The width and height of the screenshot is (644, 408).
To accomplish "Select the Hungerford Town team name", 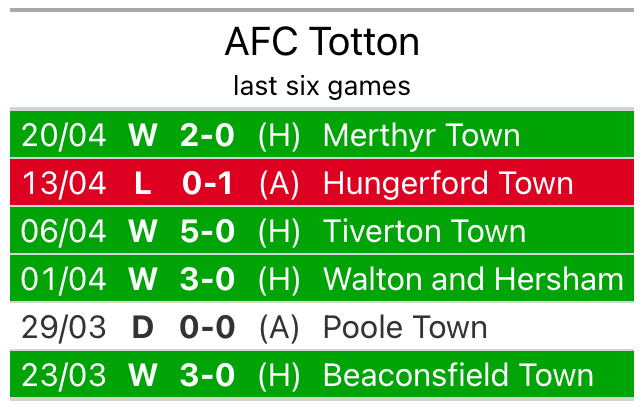I will [448, 183].
